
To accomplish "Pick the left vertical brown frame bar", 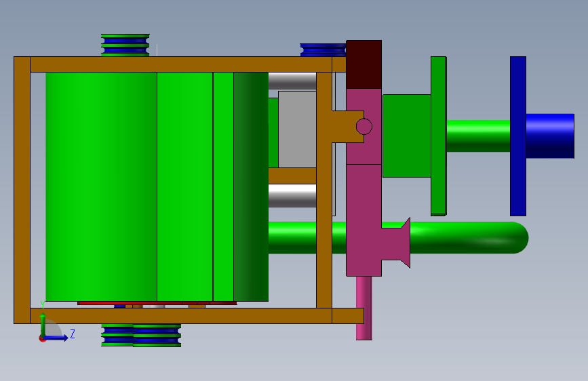I will coord(22,190).
